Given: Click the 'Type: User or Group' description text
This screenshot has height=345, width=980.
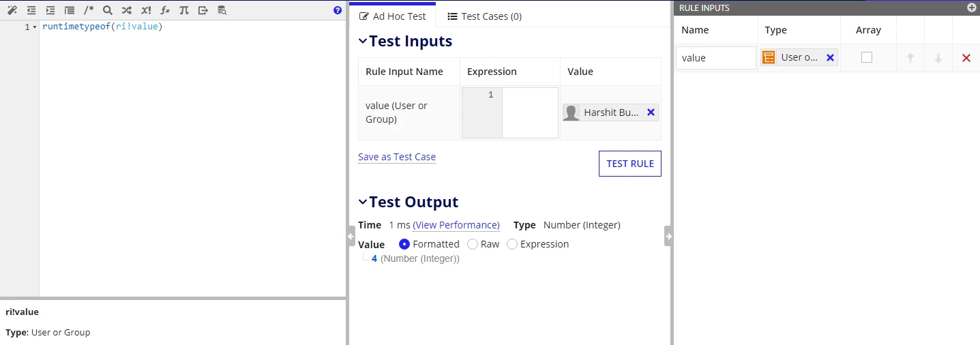Looking at the screenshot, I should pos(48,333).
